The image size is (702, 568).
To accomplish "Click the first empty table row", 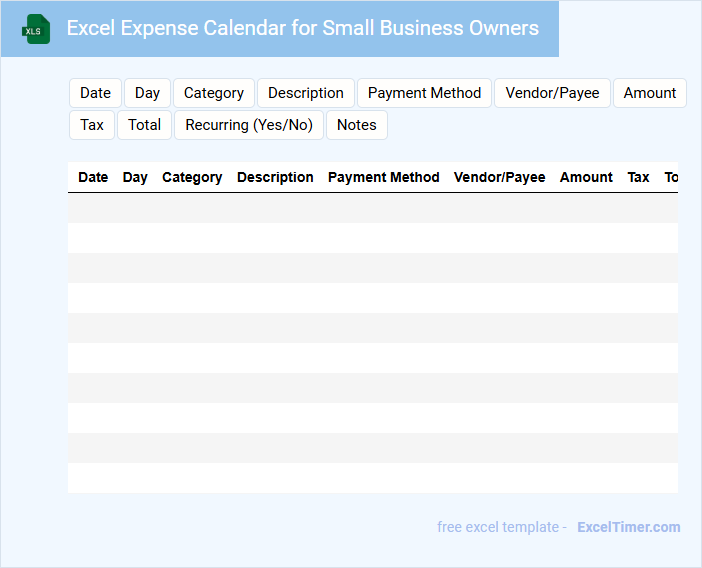I will point(372,208).
